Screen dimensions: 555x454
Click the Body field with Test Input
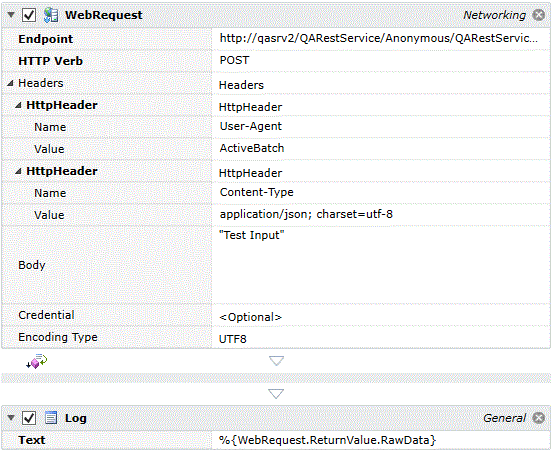pyautogui.click(x=381, y=265)
